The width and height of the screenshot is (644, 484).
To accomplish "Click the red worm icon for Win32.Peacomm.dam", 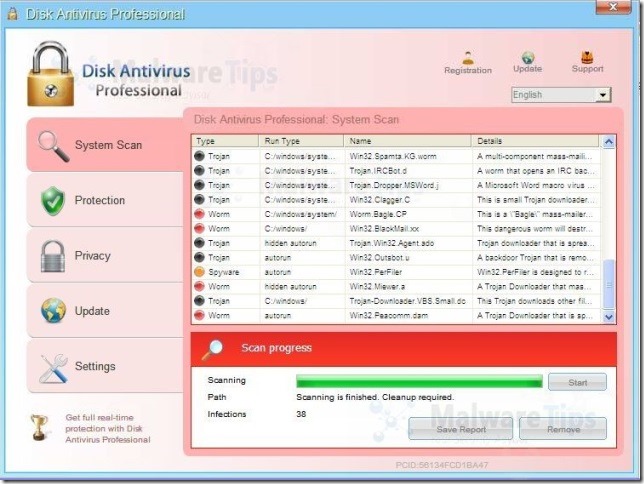I will (199, 315).
